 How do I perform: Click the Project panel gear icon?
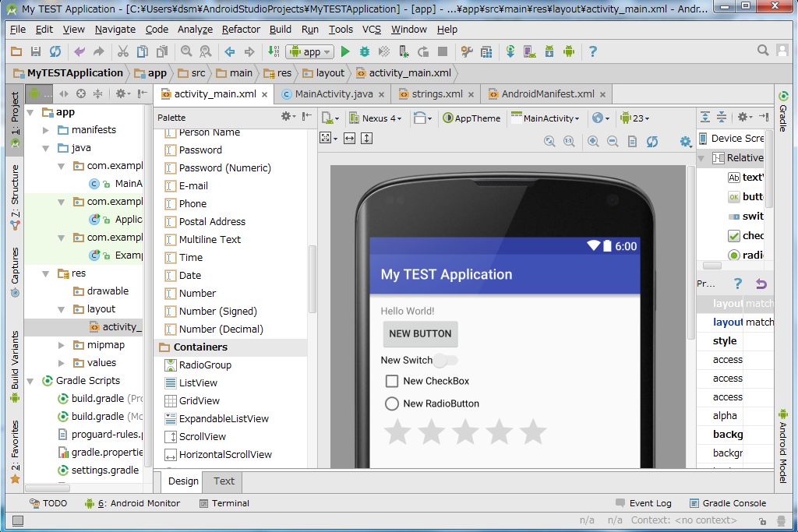(x=122, y=93)
